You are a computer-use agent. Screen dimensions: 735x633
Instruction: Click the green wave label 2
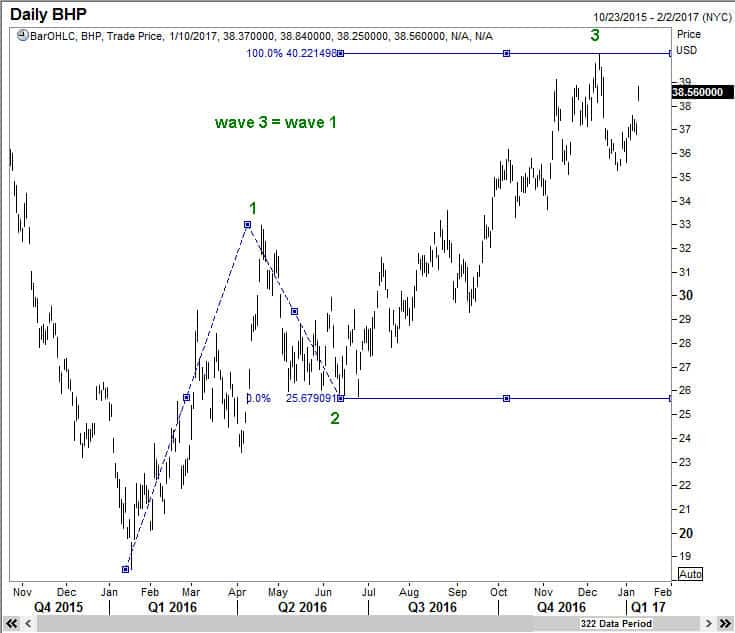[x=335, y=418]
